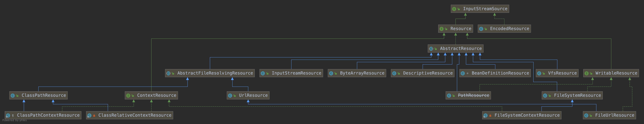The height and width of the screenshot is (124, 644).
Task: Click the interface icon of InputStreamSource
Action: pos(454,9)
